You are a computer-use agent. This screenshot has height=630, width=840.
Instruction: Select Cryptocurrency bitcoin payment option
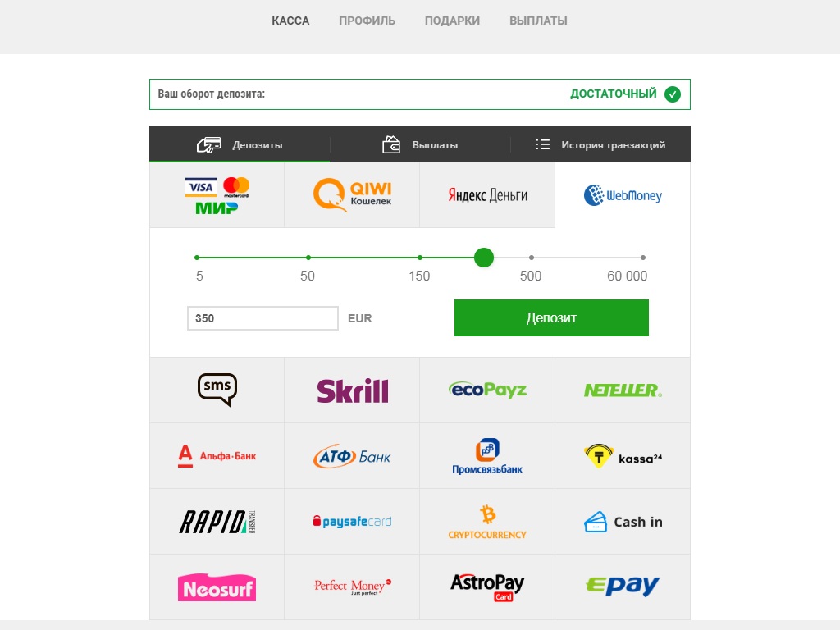point(487,522)
